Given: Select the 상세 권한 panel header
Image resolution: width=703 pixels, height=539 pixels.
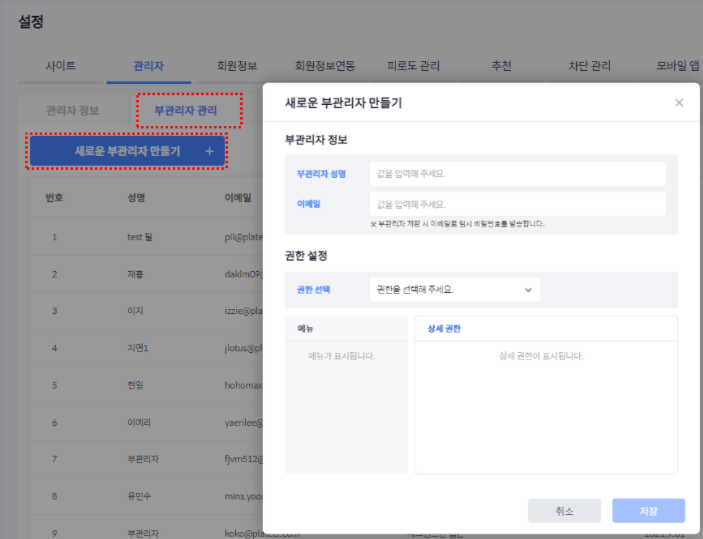Looking at the screenshot, I should [x=444, y=329].
